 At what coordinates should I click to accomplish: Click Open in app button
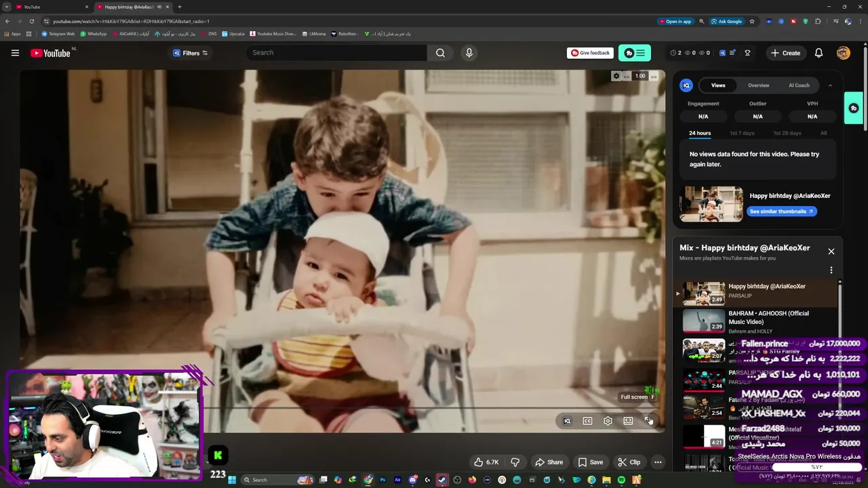point(675,21)
